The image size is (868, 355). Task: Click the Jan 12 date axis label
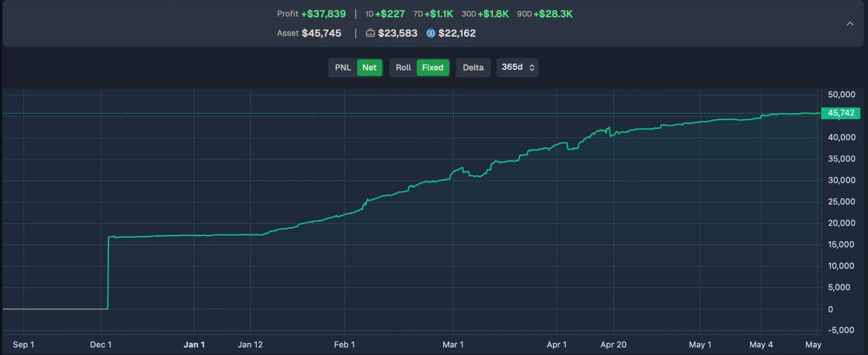250,345
